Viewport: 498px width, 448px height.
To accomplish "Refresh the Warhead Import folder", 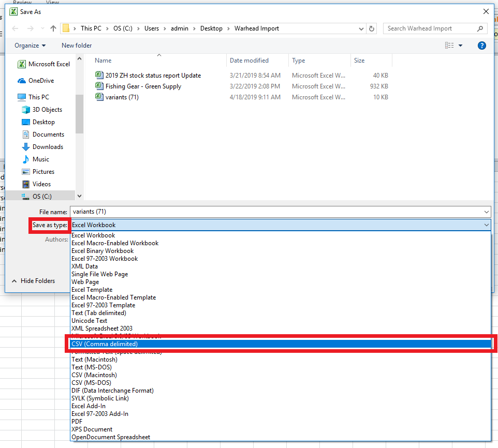I will (371, 28).
